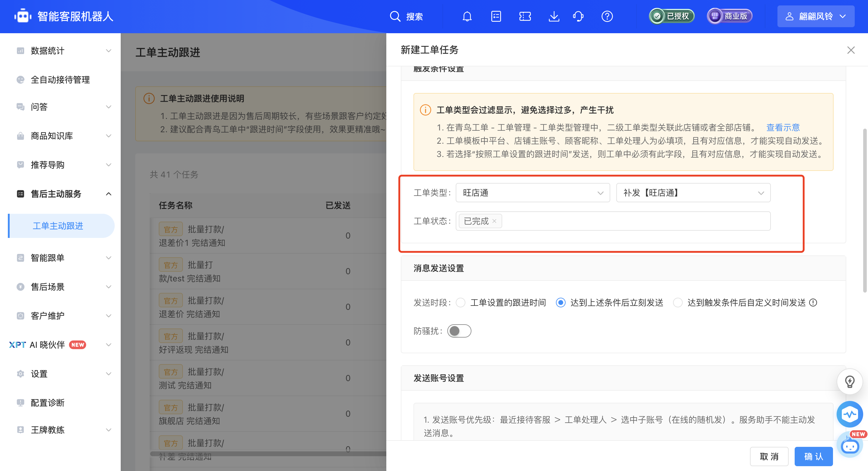The width and height of the screenshot is (868, 471).
Task: Click the 商品知识库 sidebar icon
Action: click(20, 136)
